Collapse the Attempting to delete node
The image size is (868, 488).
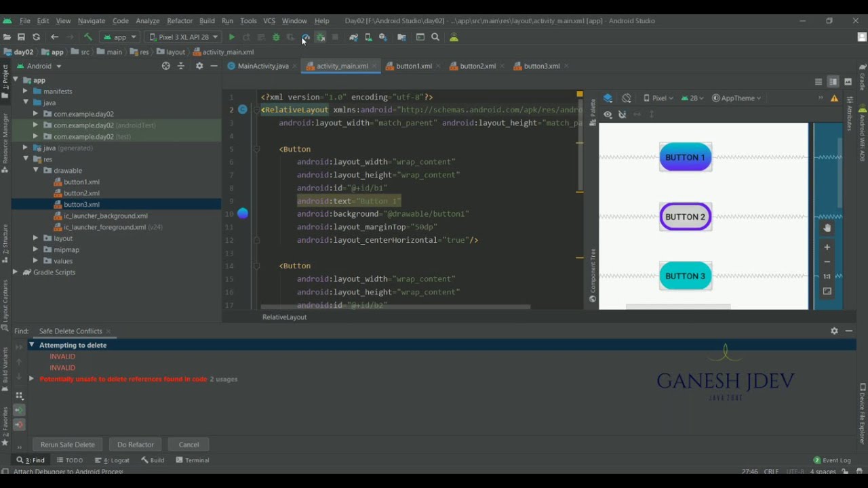[31, 345]
